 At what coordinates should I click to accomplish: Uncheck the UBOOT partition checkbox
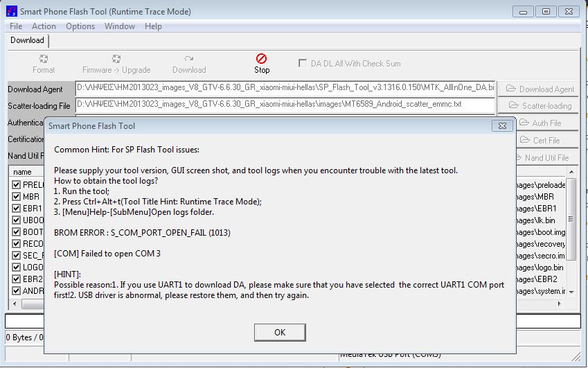pos(16,220)
